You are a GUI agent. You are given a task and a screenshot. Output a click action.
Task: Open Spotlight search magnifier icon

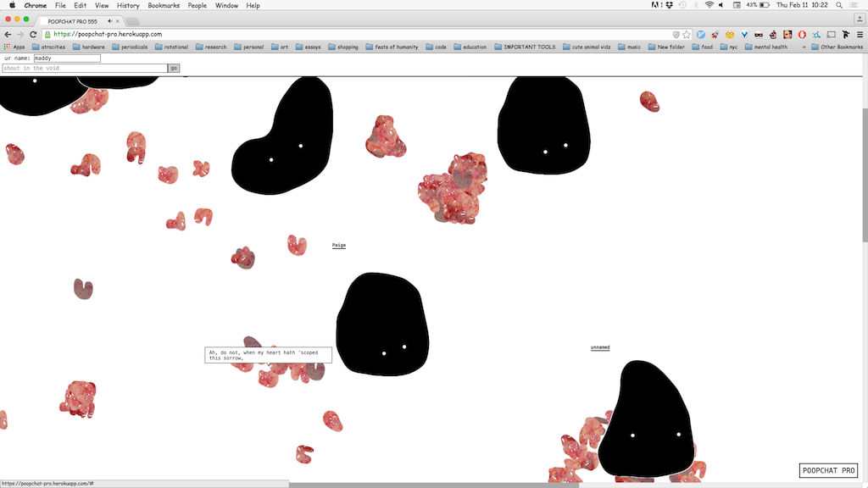(x=837, y=5)
